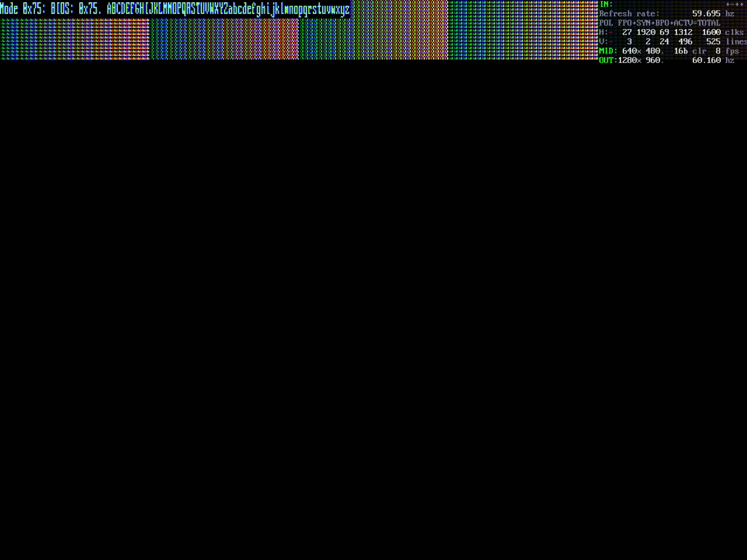747x560 pixels.
Task: Click the "16b" color depth value
Action: coord(680,51)
